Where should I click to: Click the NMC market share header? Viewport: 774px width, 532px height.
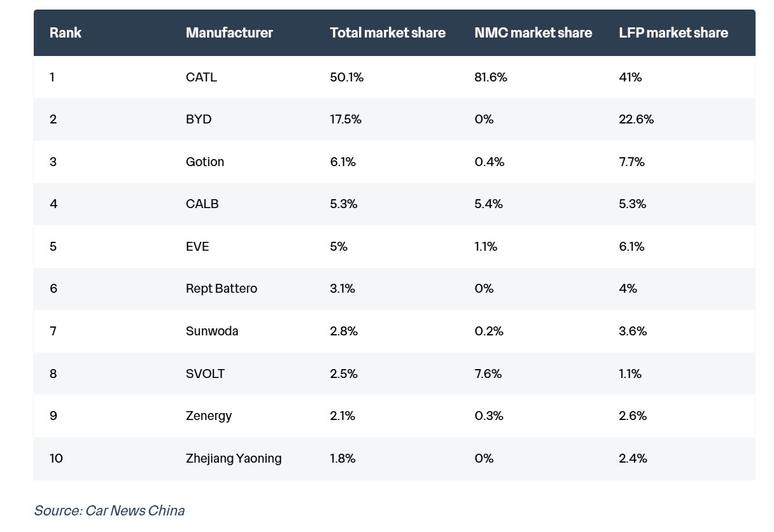click(533, 32)
